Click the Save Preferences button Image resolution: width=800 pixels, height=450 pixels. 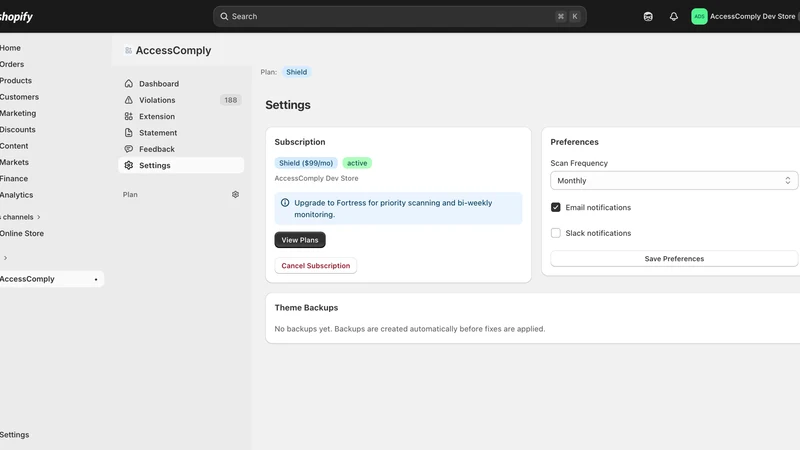click(674, 259)
